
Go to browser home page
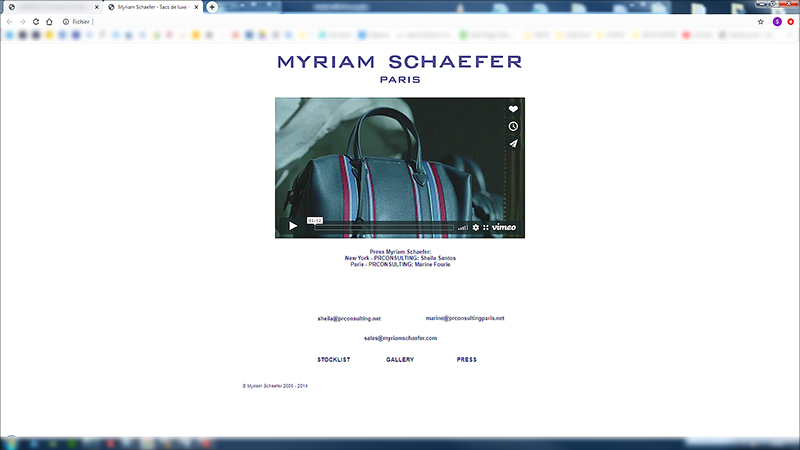49,21
